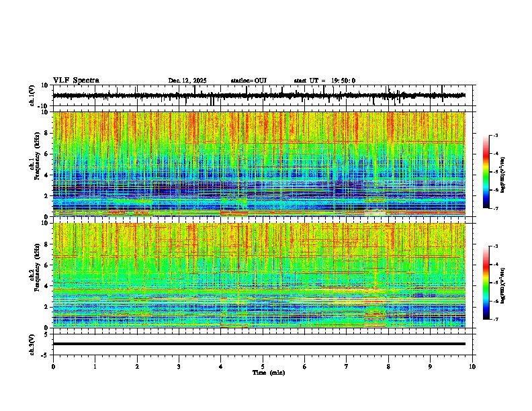Select the date text "Dec. 12, 2025"

(187, 81)
